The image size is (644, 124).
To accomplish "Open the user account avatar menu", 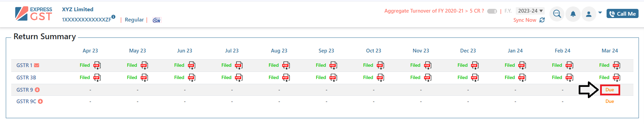I will (589, 14).
